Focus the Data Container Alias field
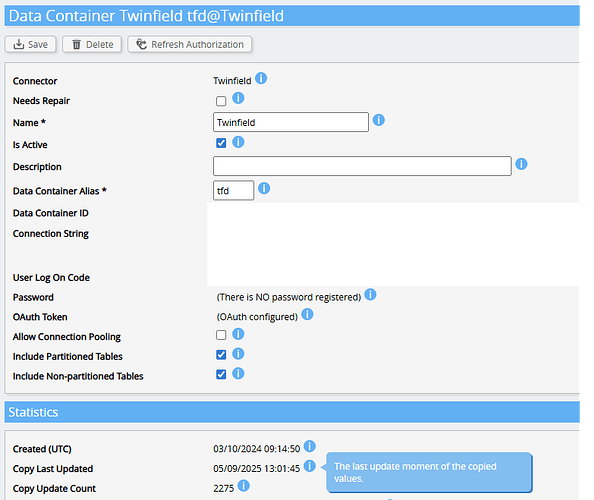The height and width of the screenshot is (500, 594). [x=233, y=190]
